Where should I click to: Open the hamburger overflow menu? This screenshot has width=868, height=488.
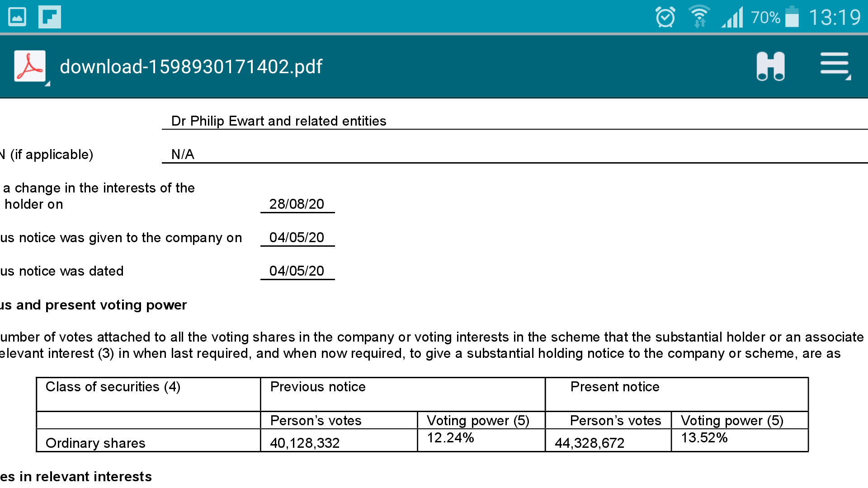835,66
